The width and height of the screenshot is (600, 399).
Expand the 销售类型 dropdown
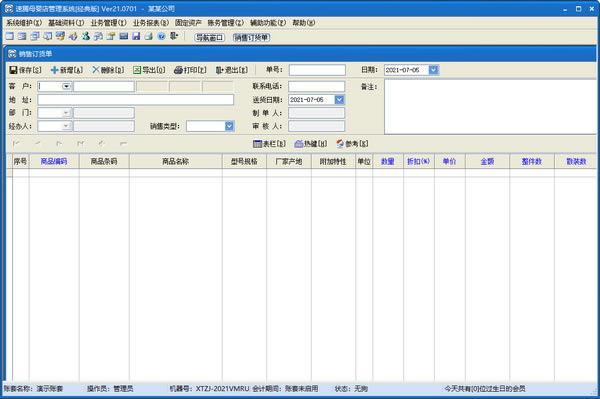[x=229, y=126]
